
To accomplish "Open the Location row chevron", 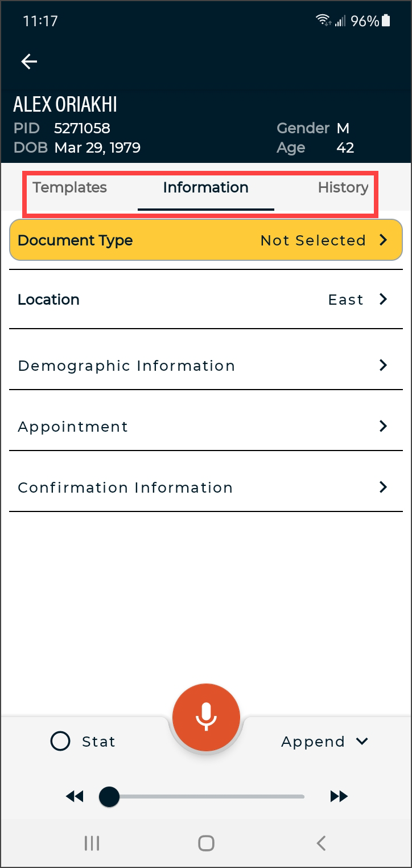I will [x=383, y=300].
